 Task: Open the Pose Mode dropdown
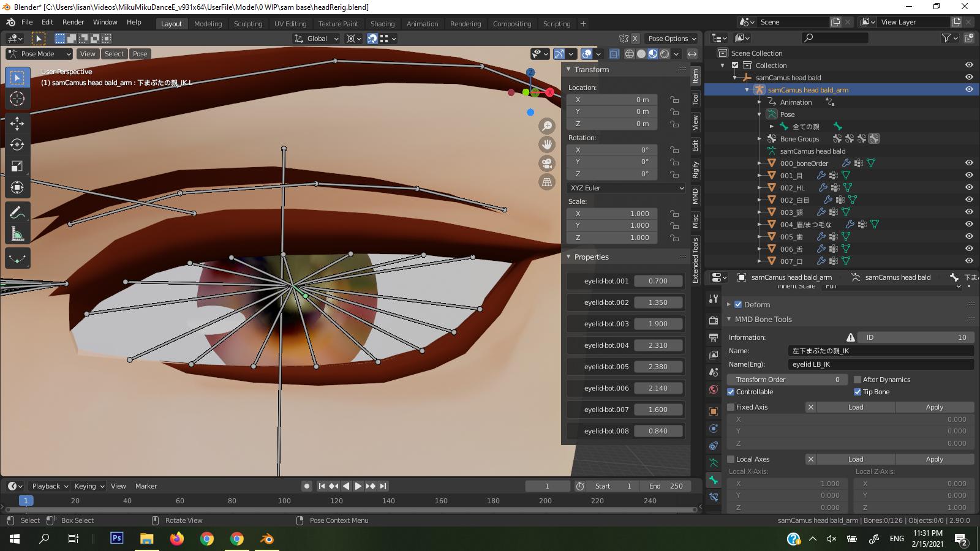[39, 54]
